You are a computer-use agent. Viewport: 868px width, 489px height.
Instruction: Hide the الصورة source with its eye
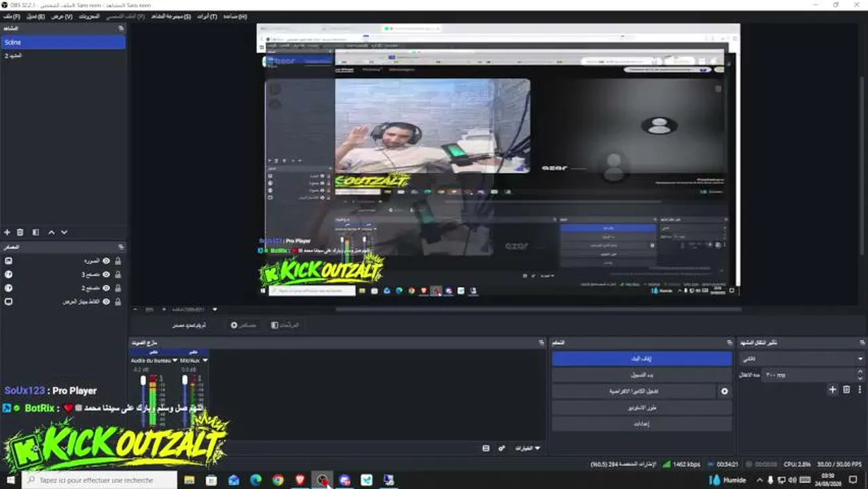point(107,261)
